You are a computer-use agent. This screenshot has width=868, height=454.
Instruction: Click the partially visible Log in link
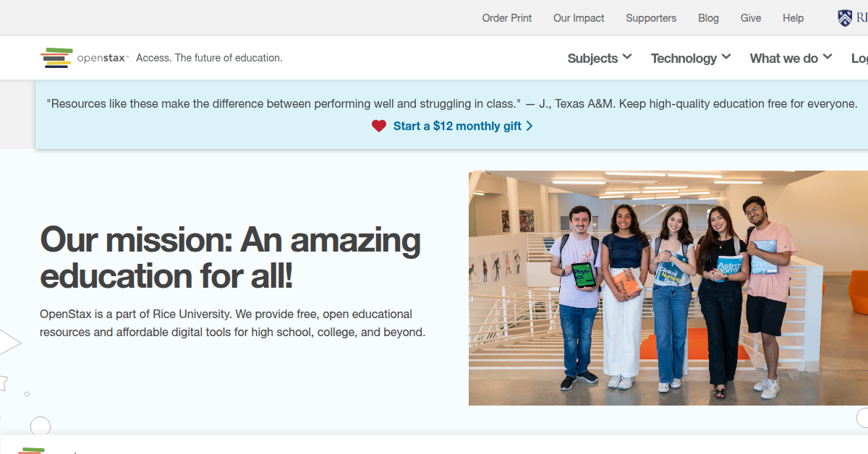859,59
